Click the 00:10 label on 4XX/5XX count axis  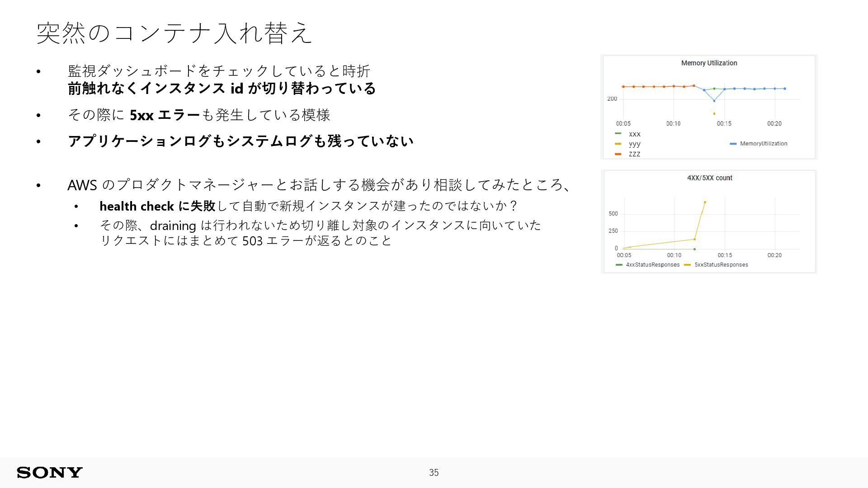(674, 255)
